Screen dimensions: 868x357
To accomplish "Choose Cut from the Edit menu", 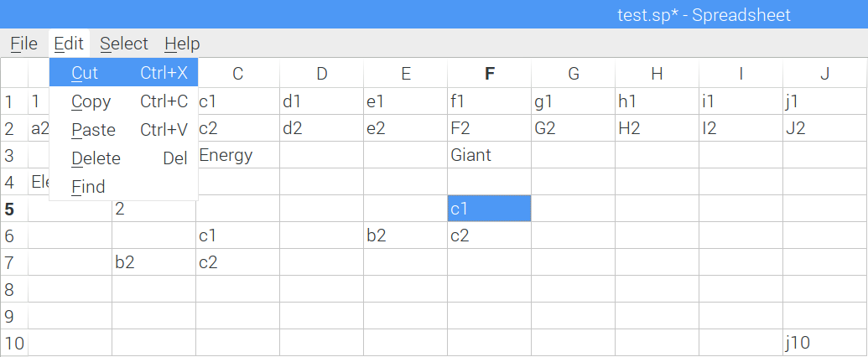I will click(123, 73).
